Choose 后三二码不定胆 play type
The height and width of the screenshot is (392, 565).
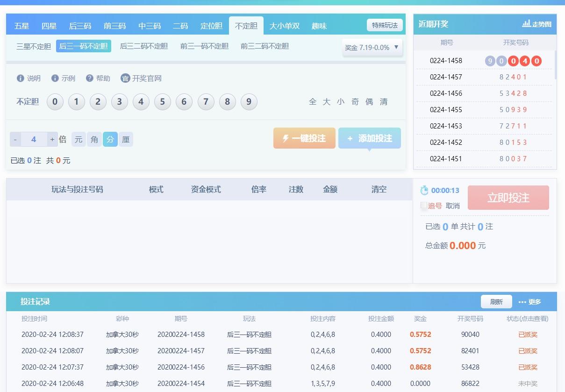[x=144, y=46]
